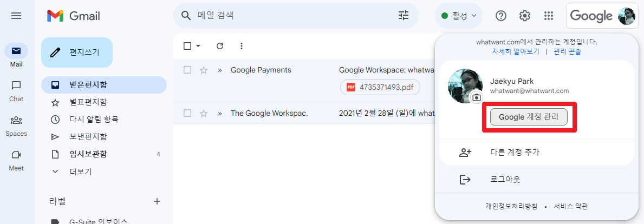Screen dimensions: 644x224
Task: Open 받은편지함 folder
Action: [x=104, y=85]
